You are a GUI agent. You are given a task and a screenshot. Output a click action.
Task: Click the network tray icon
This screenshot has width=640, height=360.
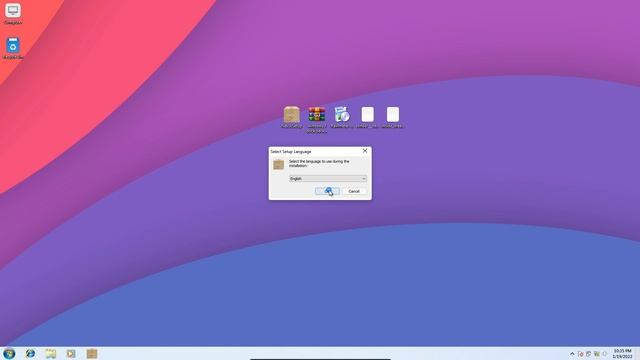click(x=589, y=354)
